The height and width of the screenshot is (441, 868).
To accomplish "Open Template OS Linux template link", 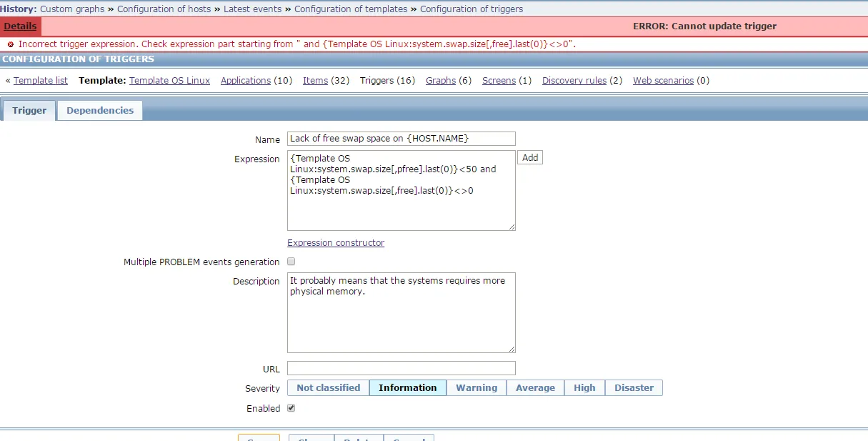I will coord(169,81).
